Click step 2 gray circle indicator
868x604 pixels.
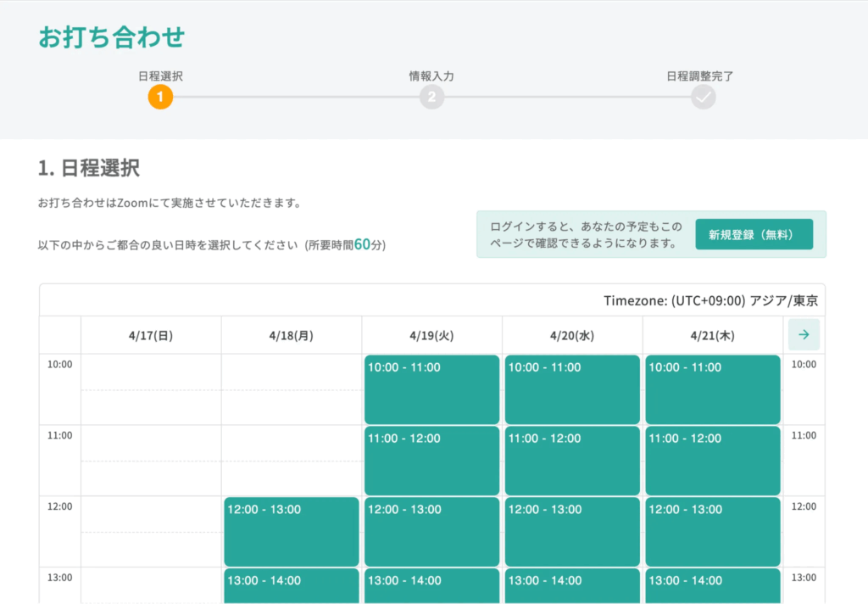[x=431, y=98]
